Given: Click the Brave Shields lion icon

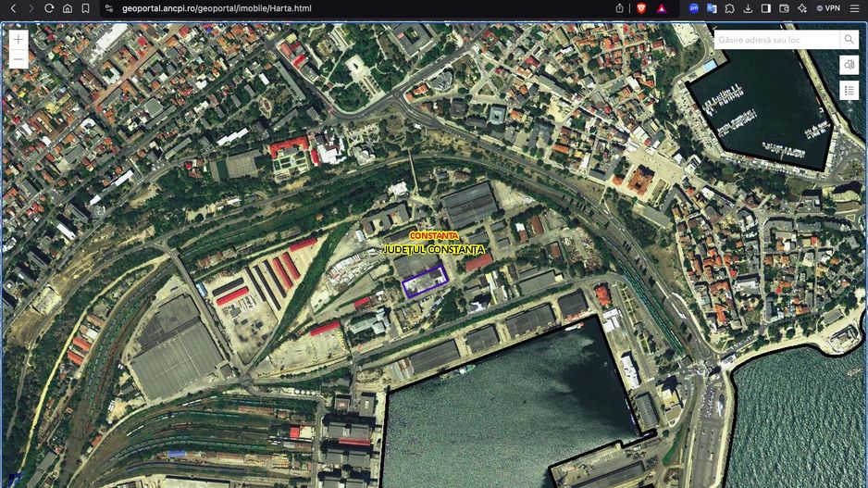Looking at the screenshot, I should 641,8.
